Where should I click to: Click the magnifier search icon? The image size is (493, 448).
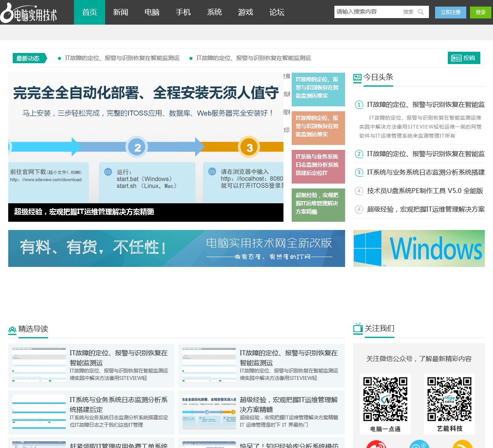[421, 12]
